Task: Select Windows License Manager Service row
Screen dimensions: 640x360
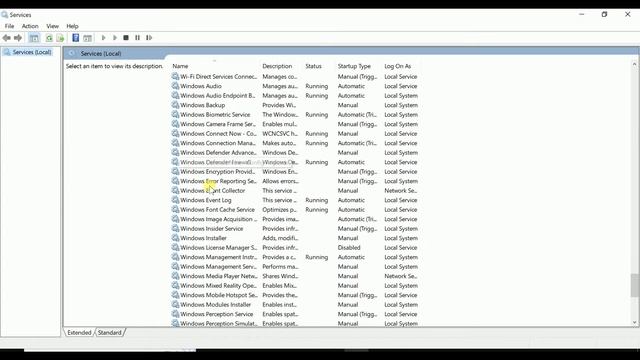Action: click(x=296, y=248)
